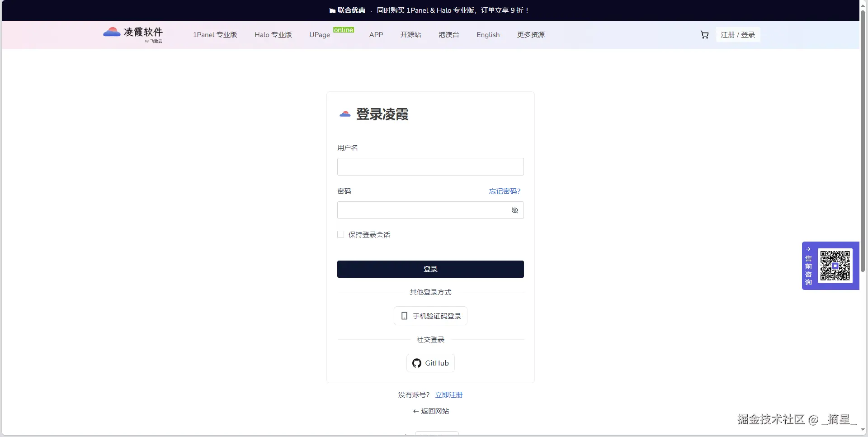Visit the 开源站 navigation link
Screen dimensions: 868x437
(x=410, y=35)
